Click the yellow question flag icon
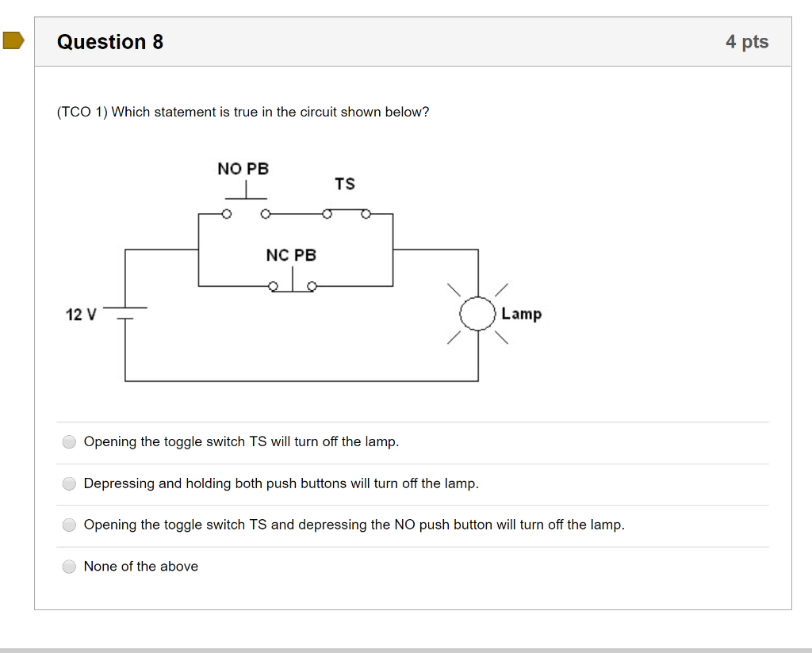This screenshot has height=653, width=812. (x=11, y=41)
